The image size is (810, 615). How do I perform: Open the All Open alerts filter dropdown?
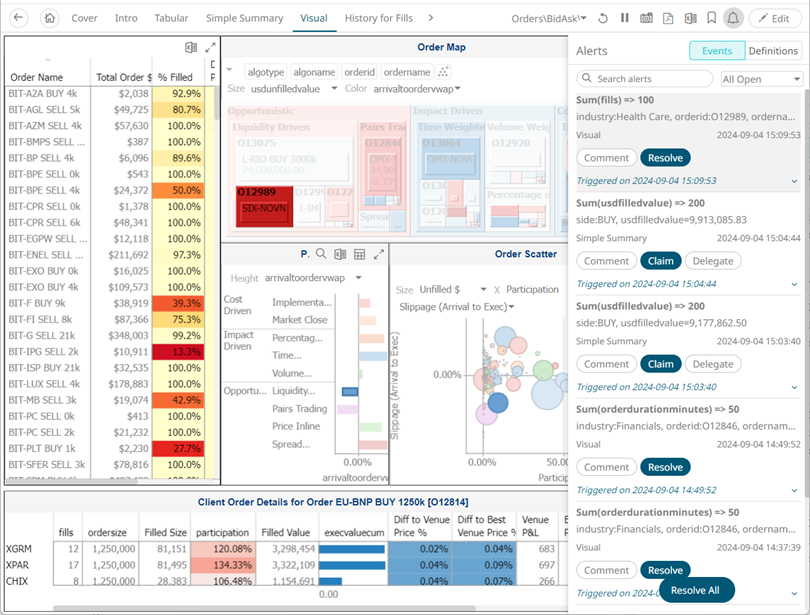761,78
